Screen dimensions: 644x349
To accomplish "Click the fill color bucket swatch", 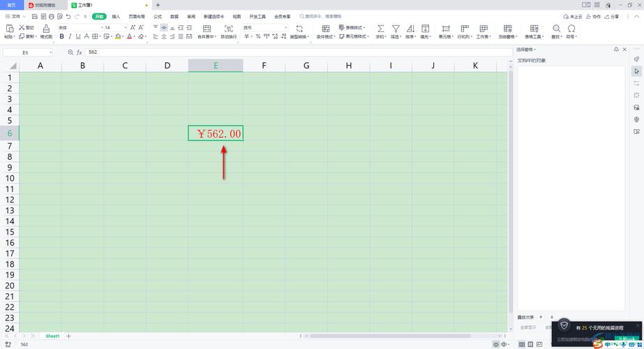I will click(118, 36).
